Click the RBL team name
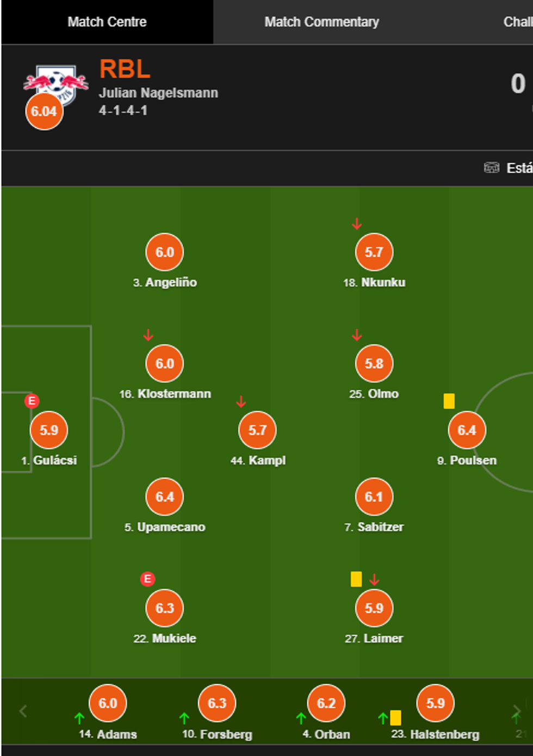Image resolution: width=533 pixels, height=756 pixels. click(125, 70)
